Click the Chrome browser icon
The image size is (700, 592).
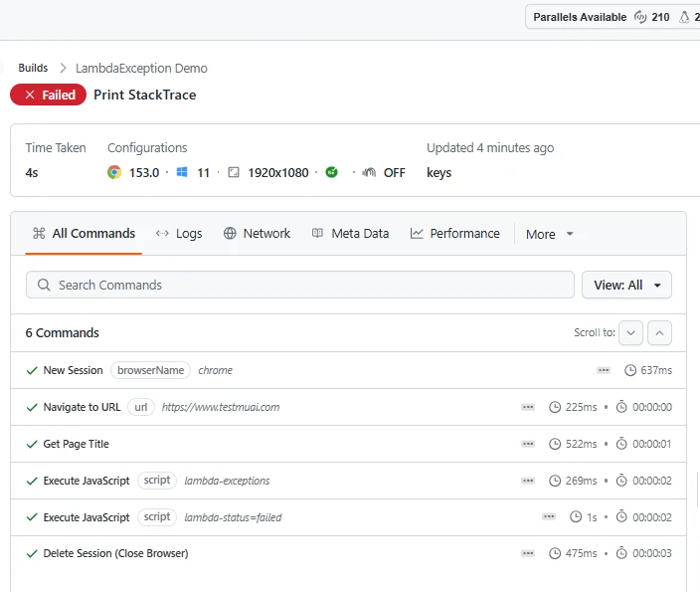click(114, 172)
